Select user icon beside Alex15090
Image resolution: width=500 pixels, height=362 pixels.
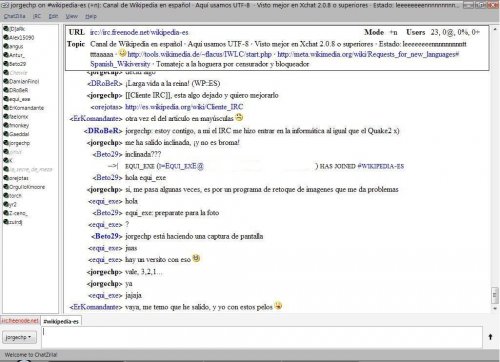pyautogui.click(x=6, y=37)
